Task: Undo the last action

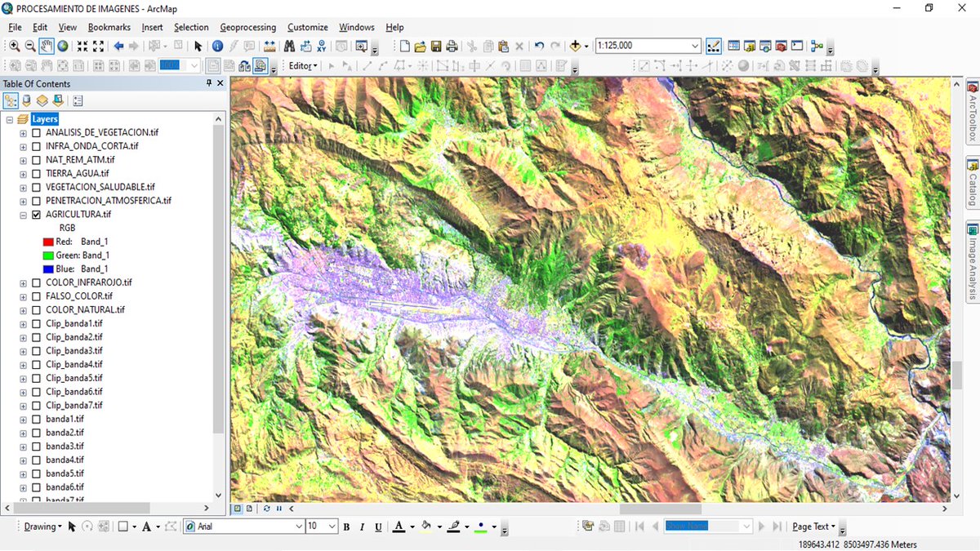Action: pos(539,46)
